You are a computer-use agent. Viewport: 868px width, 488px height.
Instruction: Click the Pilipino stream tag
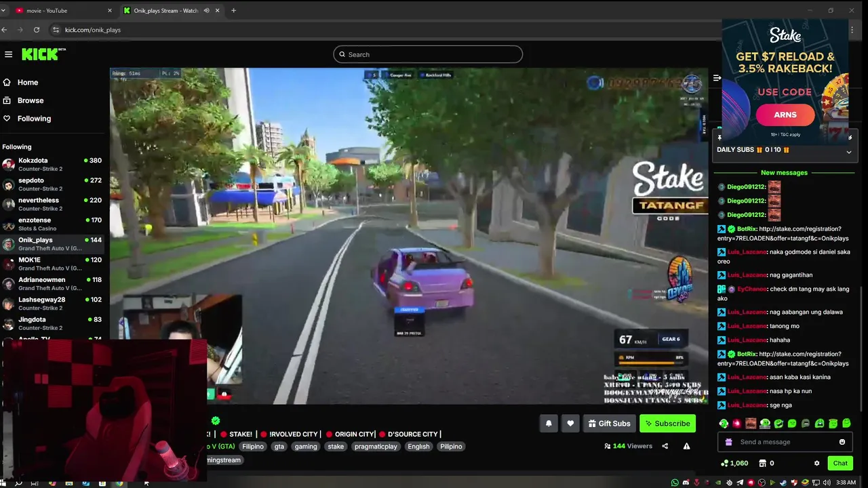point(451,447)
